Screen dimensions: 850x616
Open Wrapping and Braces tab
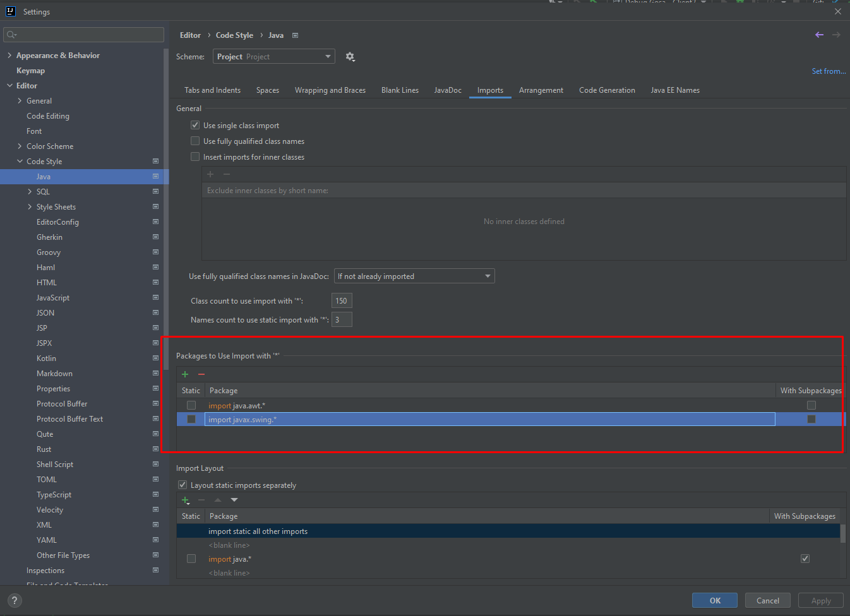point(330,90)
